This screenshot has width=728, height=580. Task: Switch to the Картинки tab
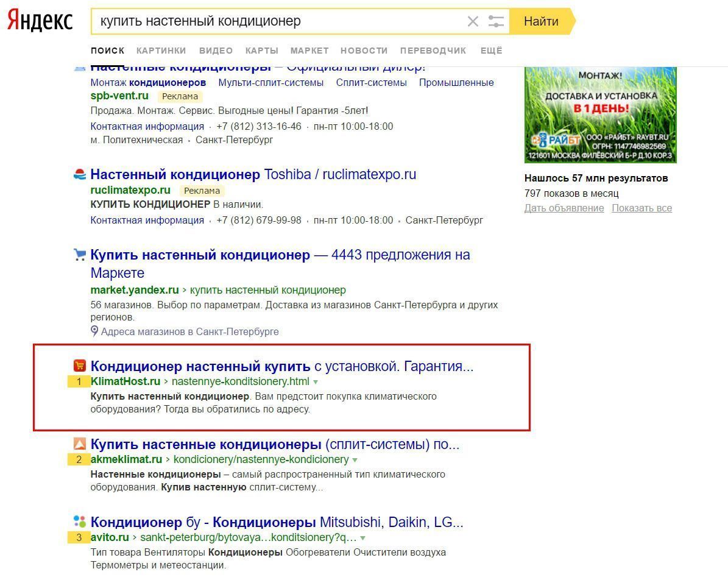pyautogui.click(x=161, y=51)
